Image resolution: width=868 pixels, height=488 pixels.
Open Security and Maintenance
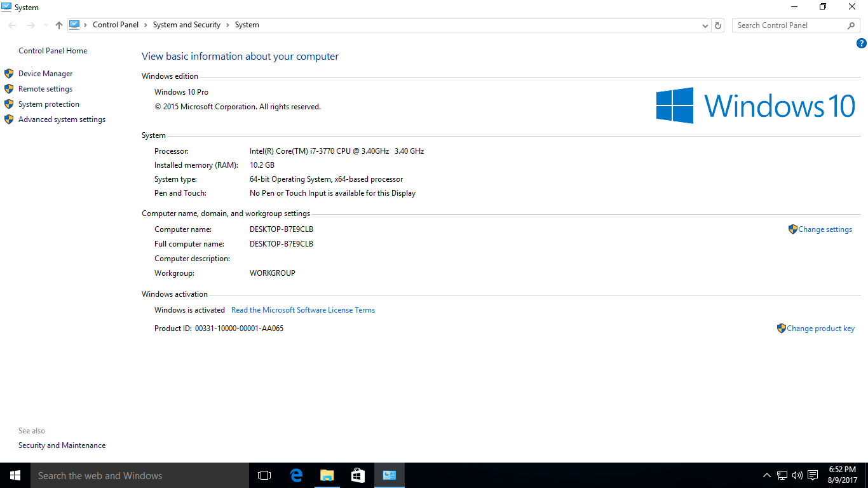tap(62, 445)
